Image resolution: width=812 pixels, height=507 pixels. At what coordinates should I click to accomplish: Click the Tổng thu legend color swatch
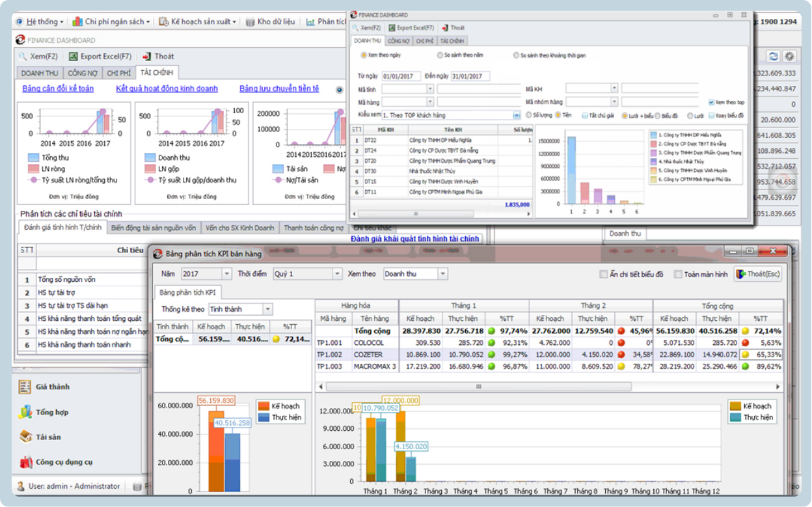pyautogui.click(x=33, y=158)
